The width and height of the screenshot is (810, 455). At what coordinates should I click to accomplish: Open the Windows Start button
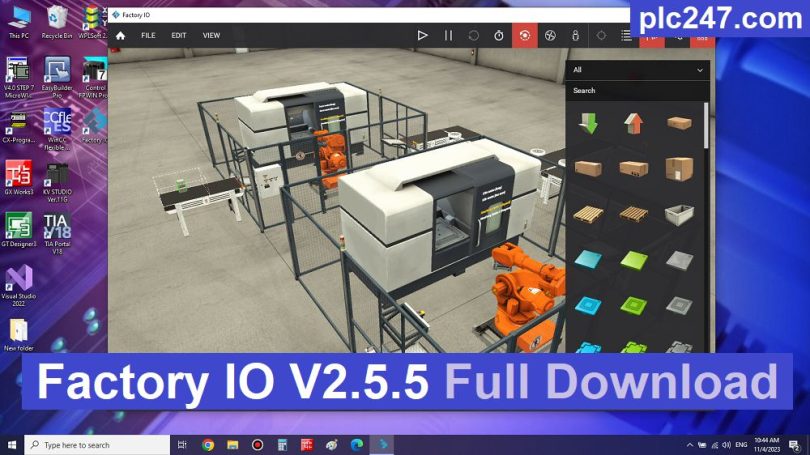coord(12,445)
